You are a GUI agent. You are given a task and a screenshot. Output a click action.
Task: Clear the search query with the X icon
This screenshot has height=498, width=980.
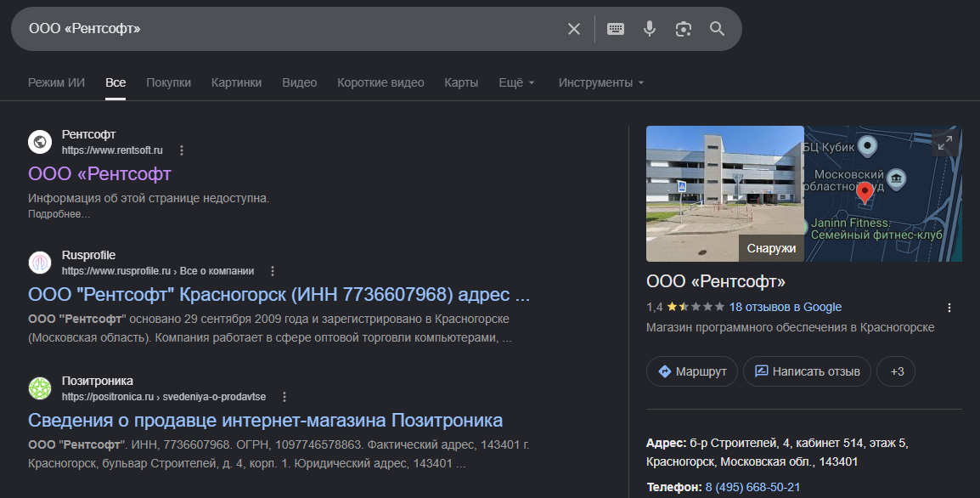coord(574,29)
